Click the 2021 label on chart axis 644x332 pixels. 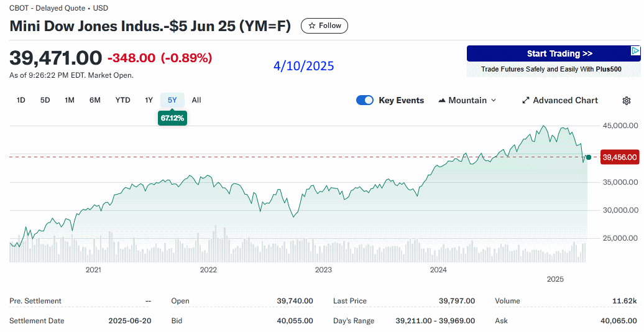click(x=93, y=270)
